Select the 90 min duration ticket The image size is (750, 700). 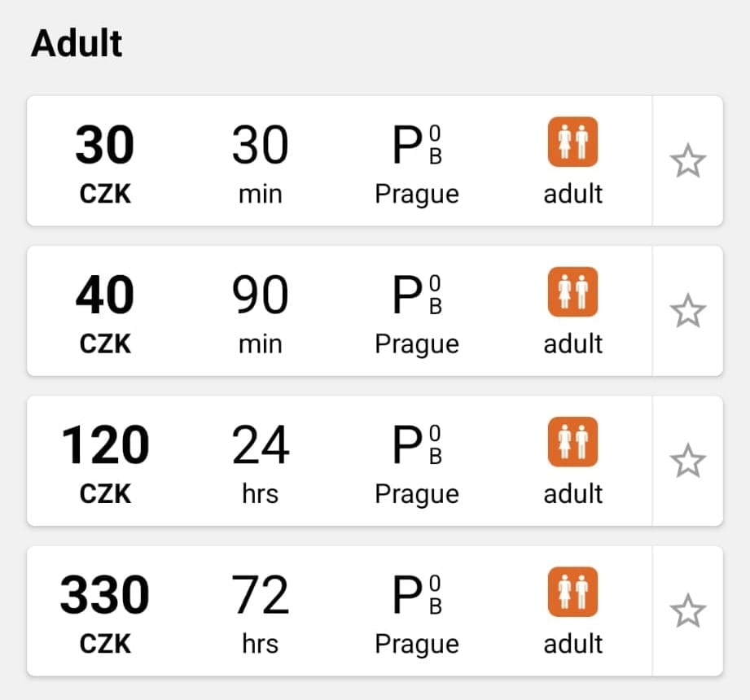pyautogui.click(x=261, y=314)
